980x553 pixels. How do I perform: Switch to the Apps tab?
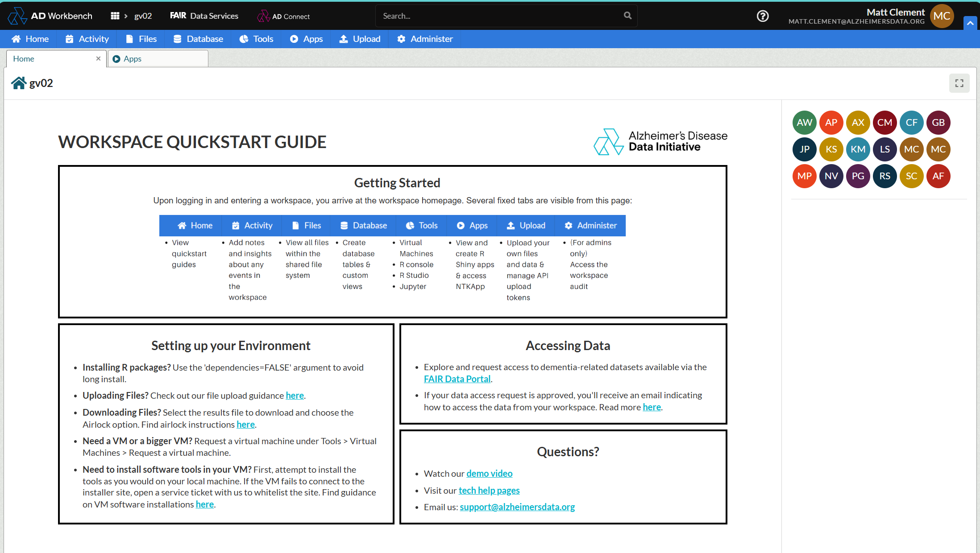158,59
